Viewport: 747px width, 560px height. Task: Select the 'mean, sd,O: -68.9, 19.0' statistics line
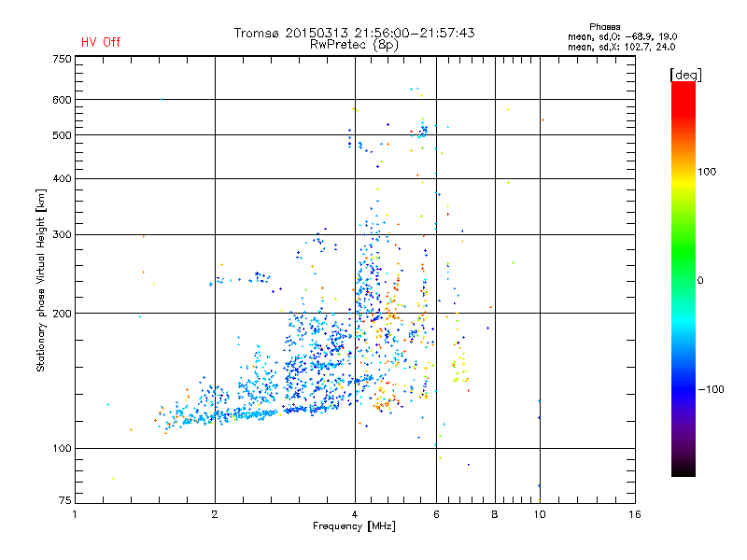coord(622,36)
